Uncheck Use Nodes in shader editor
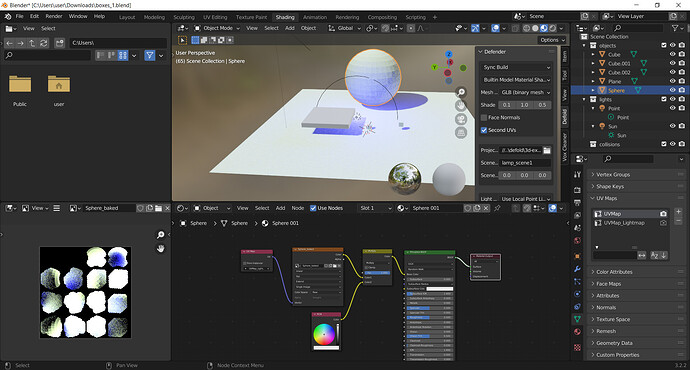The width and height of the screenshot is (690, 370). click(313, 208)
